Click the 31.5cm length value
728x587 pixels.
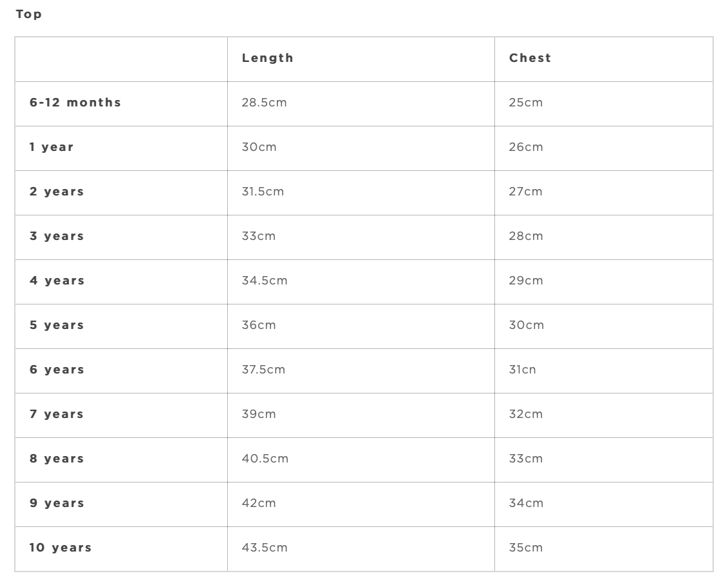click(263, 192)
